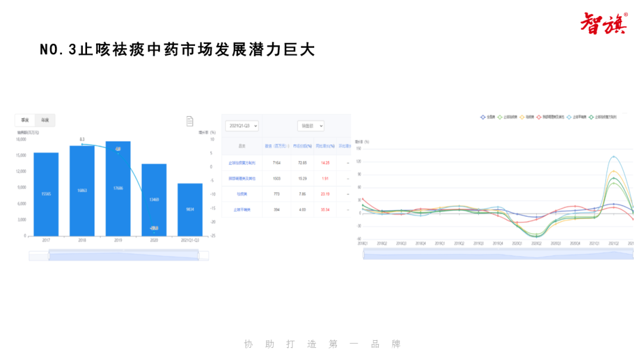The width and height of the screenshot is (644, 361).
Task: Click red growth value 23.19
Action: [325, 194]
